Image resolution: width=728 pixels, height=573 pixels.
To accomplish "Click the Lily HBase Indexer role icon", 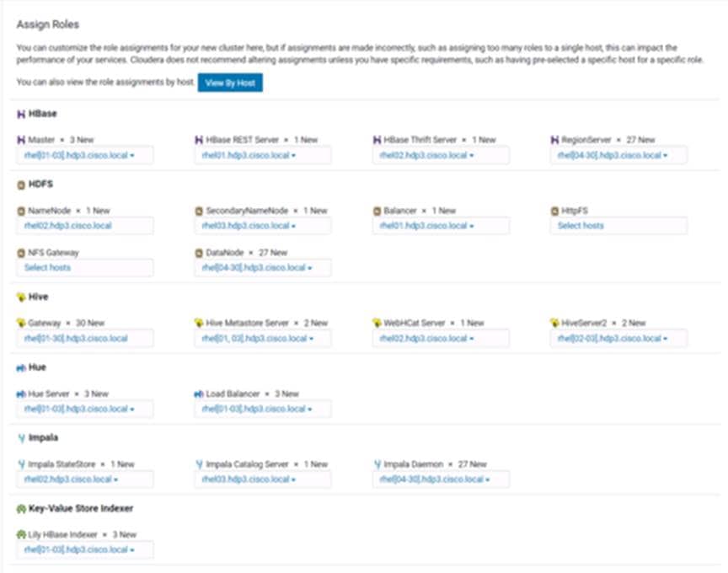I will click(x=21, y=534).
